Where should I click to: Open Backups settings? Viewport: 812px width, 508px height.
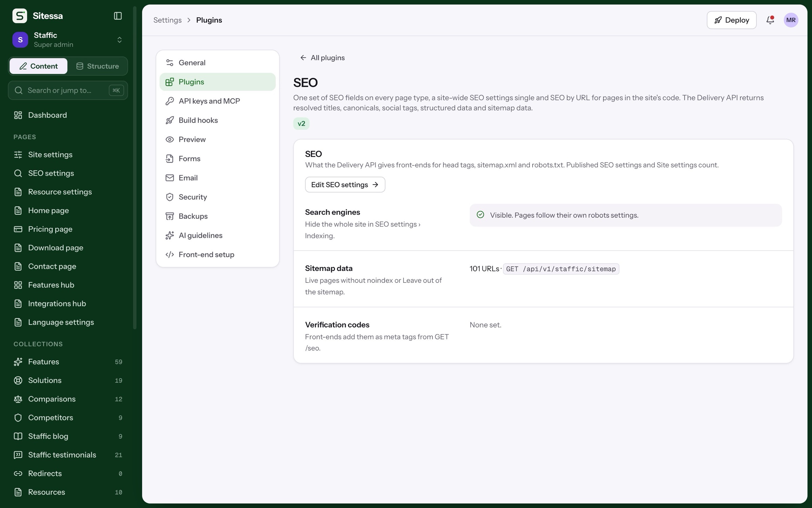[218, 216]
